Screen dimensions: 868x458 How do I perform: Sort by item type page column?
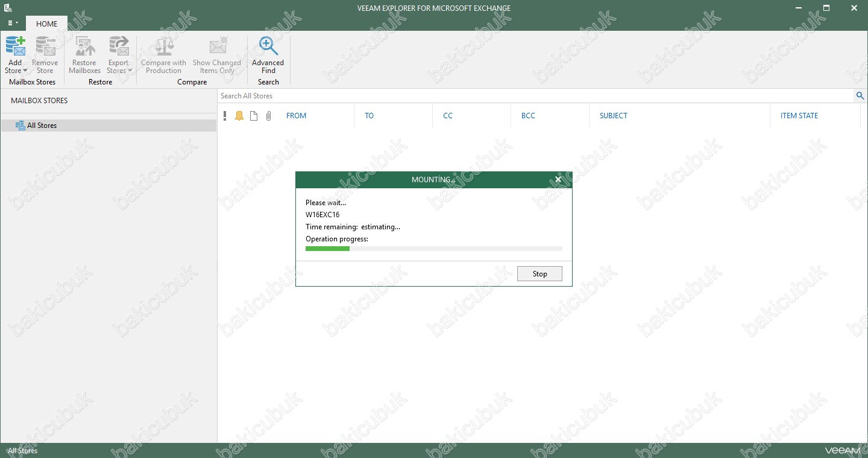click(x=254, y=116)
